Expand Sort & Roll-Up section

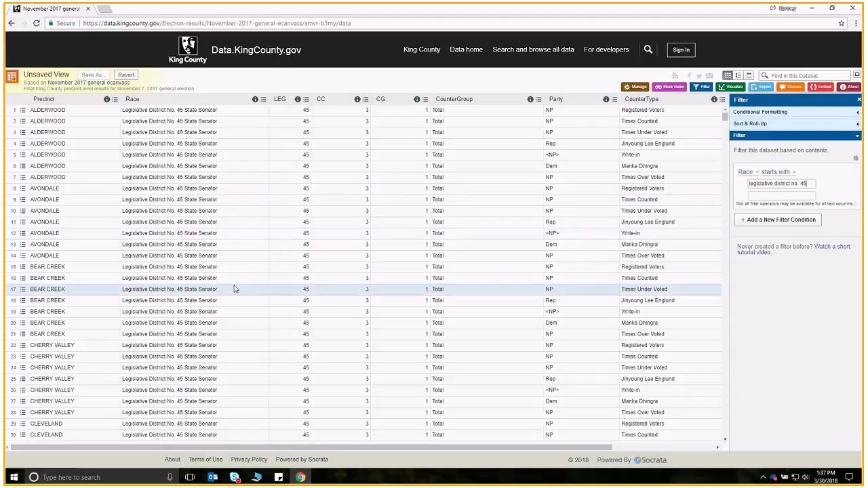click(x=796, y=123)
